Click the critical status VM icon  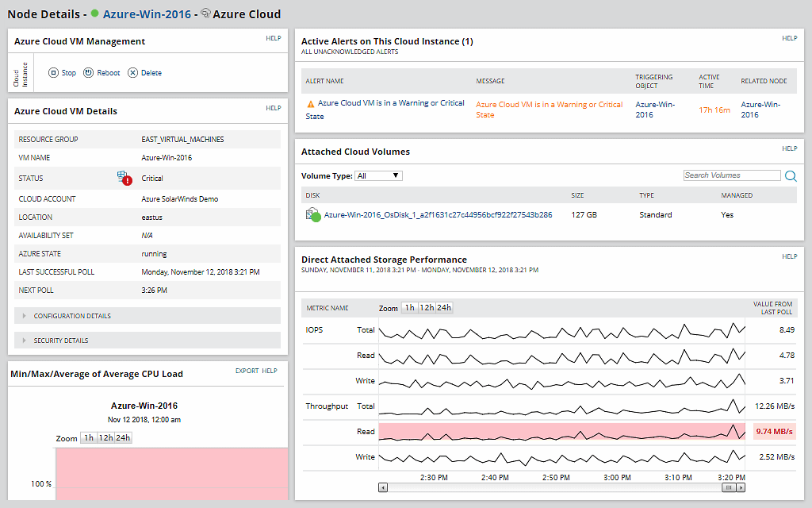(x=124, y=179)
